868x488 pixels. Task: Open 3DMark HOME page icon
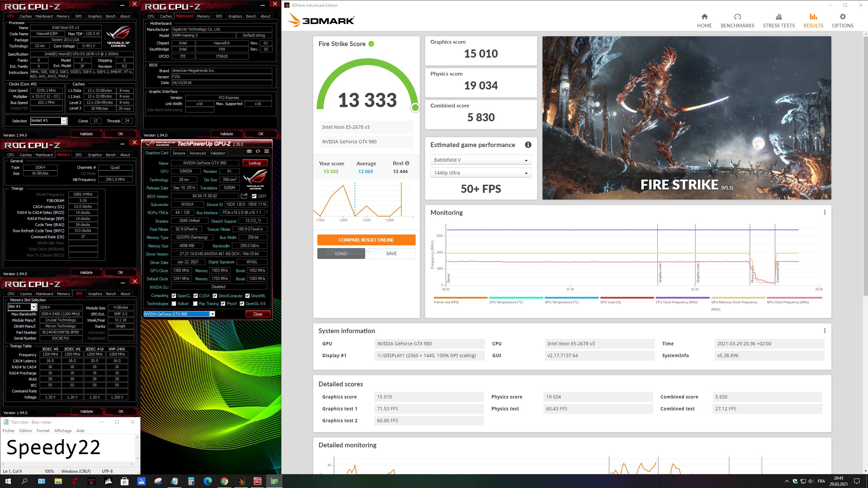[704, 17]
